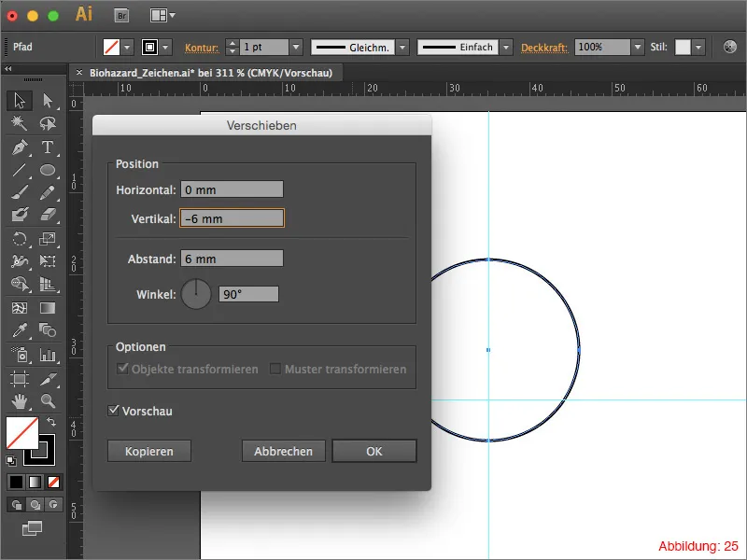Open the fill color dropdown arrow
Screen dimensions: 747x560
[127, 48]
